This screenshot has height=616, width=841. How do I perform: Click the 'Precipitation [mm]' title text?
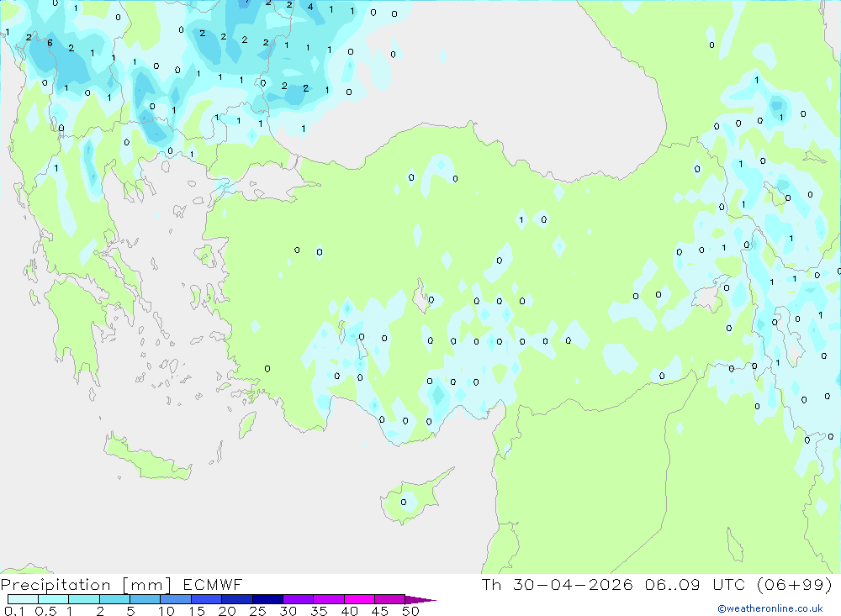point(86,585)
